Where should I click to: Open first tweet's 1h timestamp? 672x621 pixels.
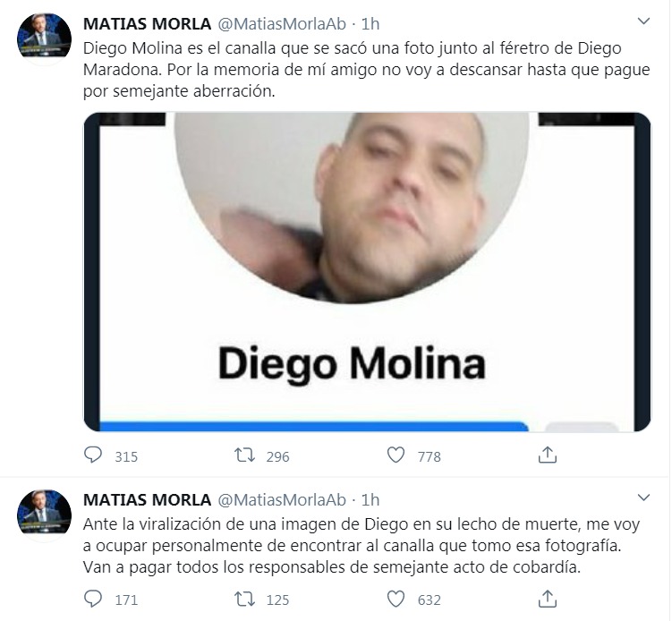pyautogui.click(x=370, y=23)
